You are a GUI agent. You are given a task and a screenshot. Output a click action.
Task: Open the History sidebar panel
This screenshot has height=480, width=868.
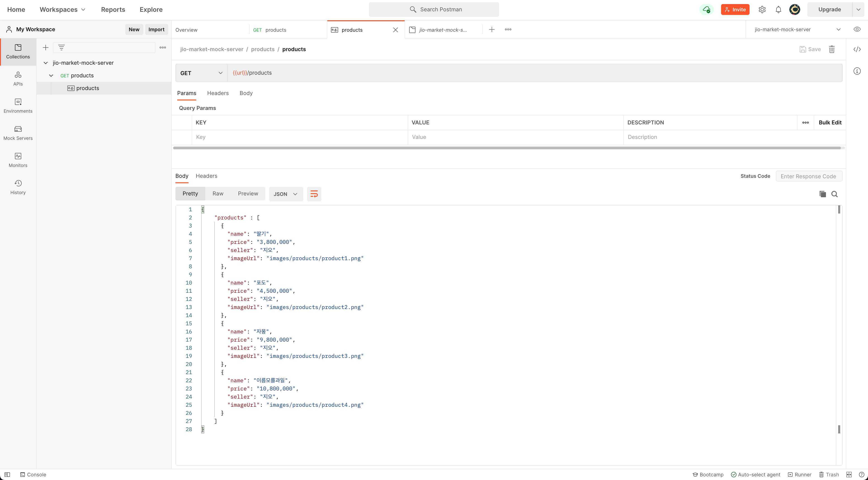pyautogui.click(x=18, y=187)
